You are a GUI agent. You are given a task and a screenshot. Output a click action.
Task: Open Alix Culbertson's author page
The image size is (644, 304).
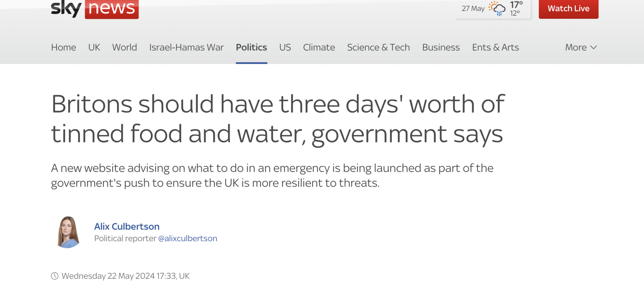[x=127, y=226]
